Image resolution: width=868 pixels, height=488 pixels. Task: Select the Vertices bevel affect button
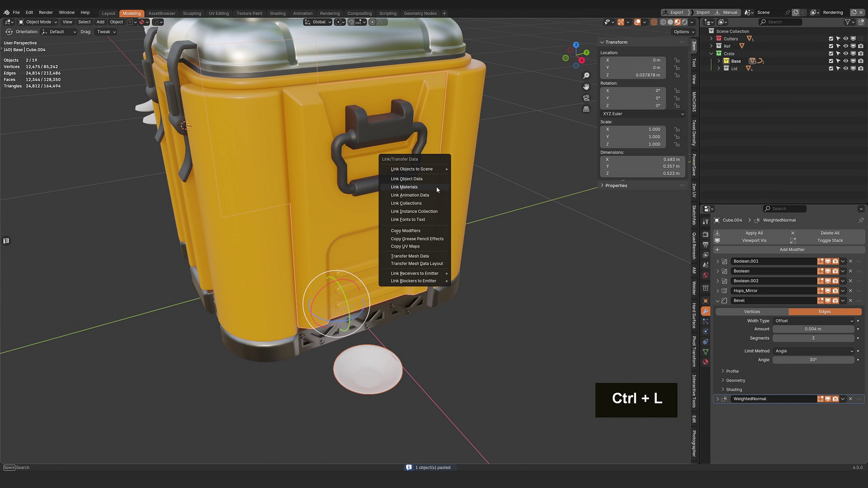752,312
